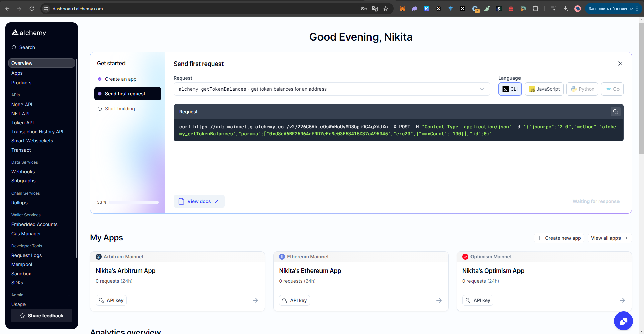The height and width of the screenshot is (334, 644).
Task: Select the Create an app step
Action: tap(120, 79)
